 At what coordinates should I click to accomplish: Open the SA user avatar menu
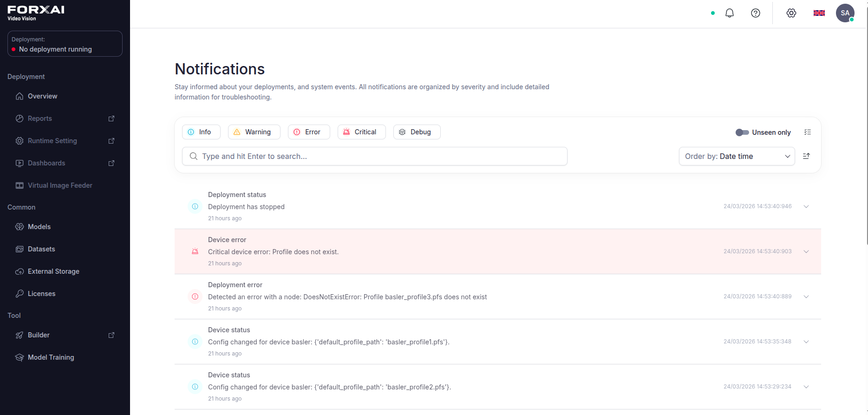click(845, 13)
